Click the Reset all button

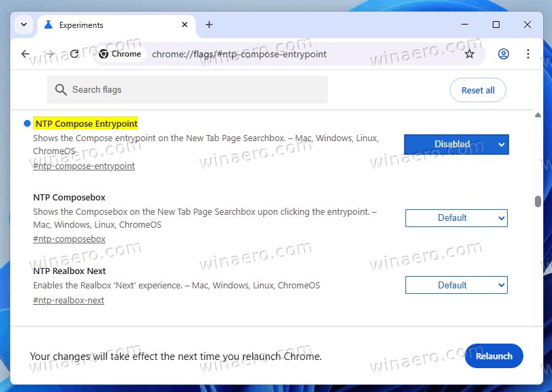click(x=478, y=90)
